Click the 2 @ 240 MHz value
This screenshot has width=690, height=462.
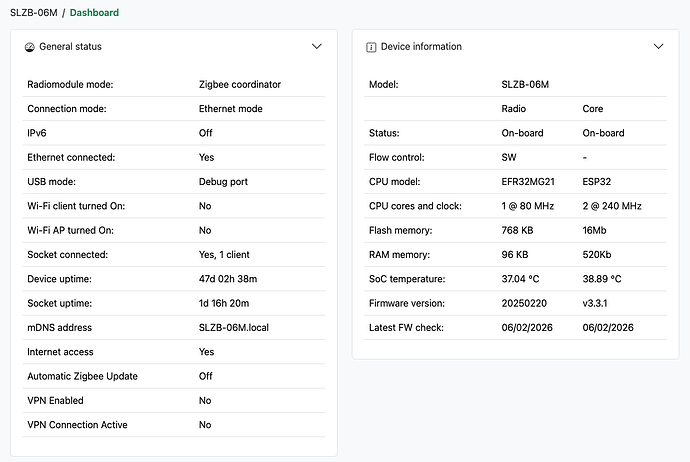click(612, 206)
